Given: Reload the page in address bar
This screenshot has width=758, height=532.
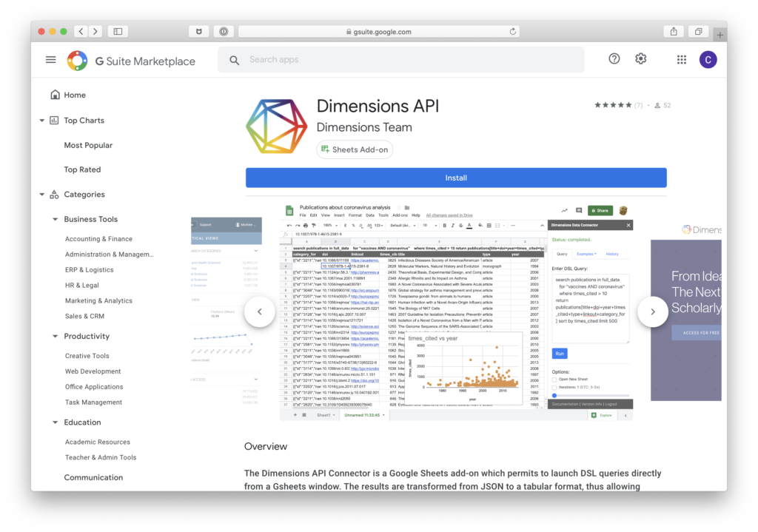Looking at the screenshot, I should pos(513,32).
